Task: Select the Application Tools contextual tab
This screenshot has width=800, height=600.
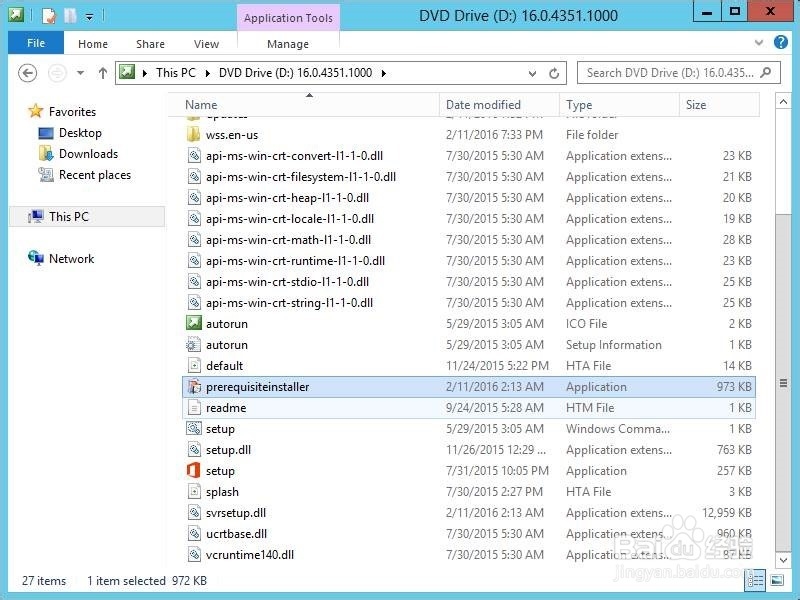Action: tap(288, 18)
